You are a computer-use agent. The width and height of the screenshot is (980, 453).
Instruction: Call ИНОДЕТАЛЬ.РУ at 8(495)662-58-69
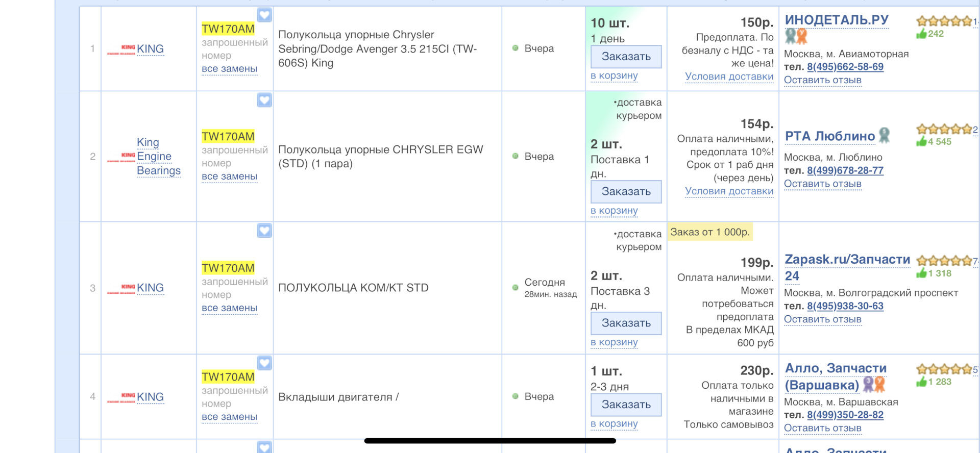(x=845, y=67)
